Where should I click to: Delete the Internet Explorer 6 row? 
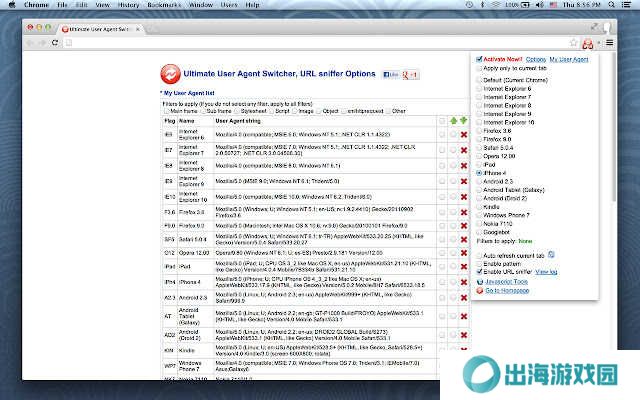click(464, 135)
